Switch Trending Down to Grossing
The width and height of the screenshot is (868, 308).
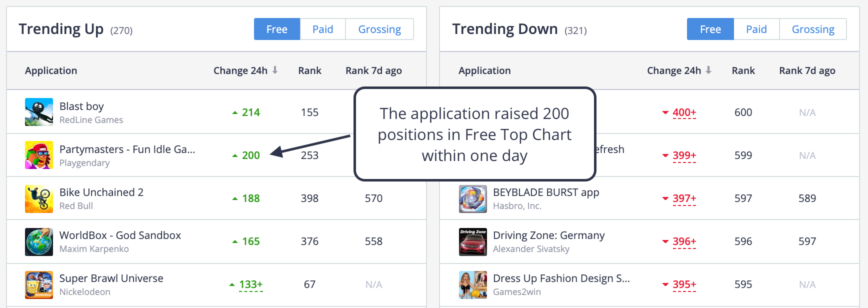pyautogui.click(x=813, y=29)
